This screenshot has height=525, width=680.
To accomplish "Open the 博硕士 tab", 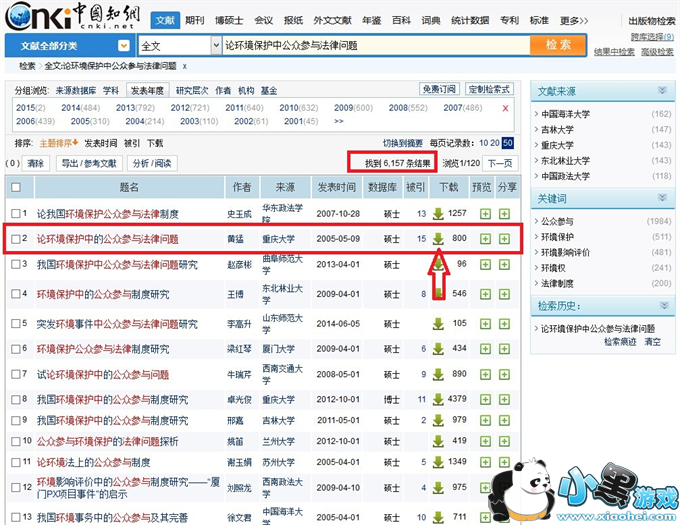I will click(228, 20).
